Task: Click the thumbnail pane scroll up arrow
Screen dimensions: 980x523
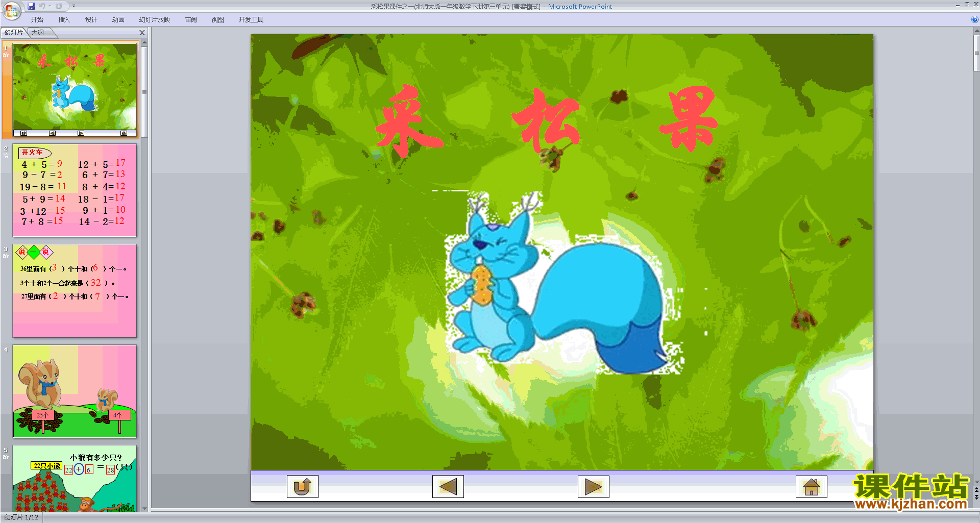Action: (x=144, y=43)
